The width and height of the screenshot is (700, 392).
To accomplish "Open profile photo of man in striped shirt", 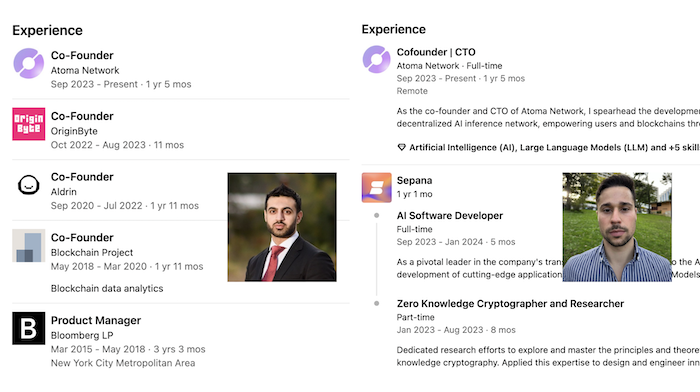I will coord(617,227).
